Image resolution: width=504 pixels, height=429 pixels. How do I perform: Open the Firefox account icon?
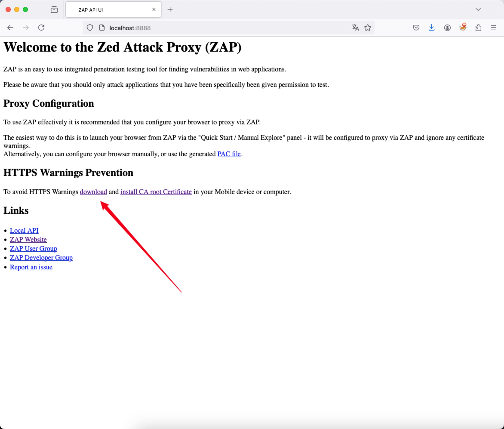click(x=447, y=28)
